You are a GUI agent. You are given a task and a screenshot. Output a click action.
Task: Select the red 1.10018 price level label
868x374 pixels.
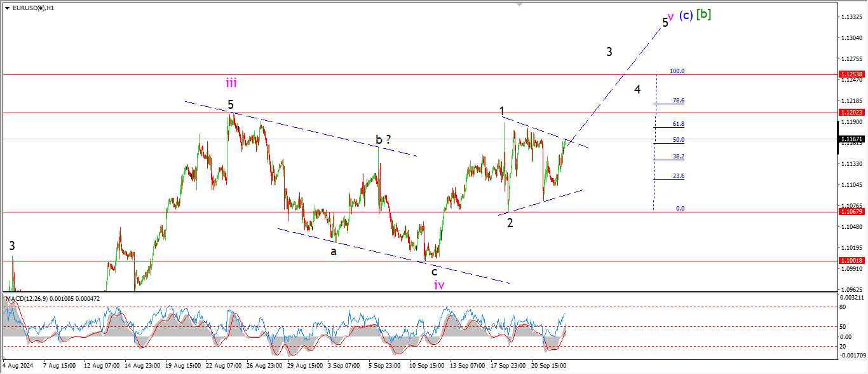(x=853, y=261)
